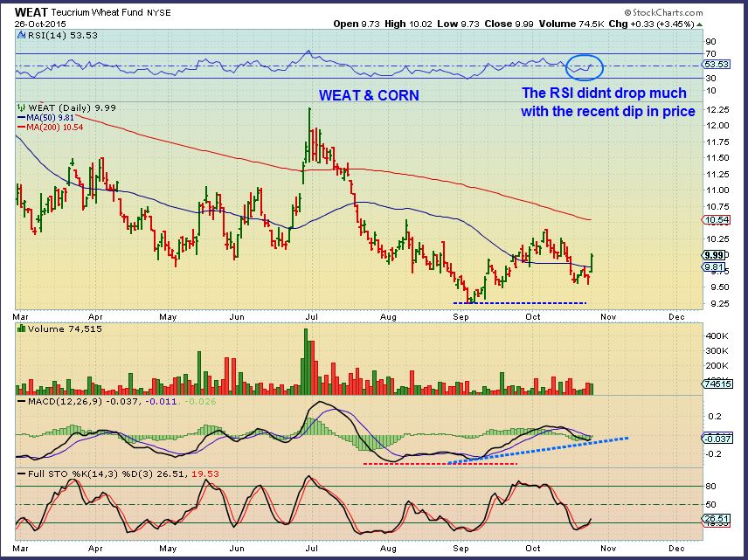Click 'Jul' on the price chart date axis
Viewport: 748px width, 560px height.
click(311, 317)
